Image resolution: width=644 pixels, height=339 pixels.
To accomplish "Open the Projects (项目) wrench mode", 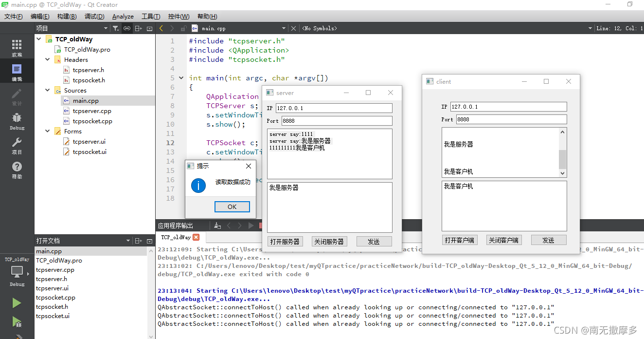I will coord(17,146).
